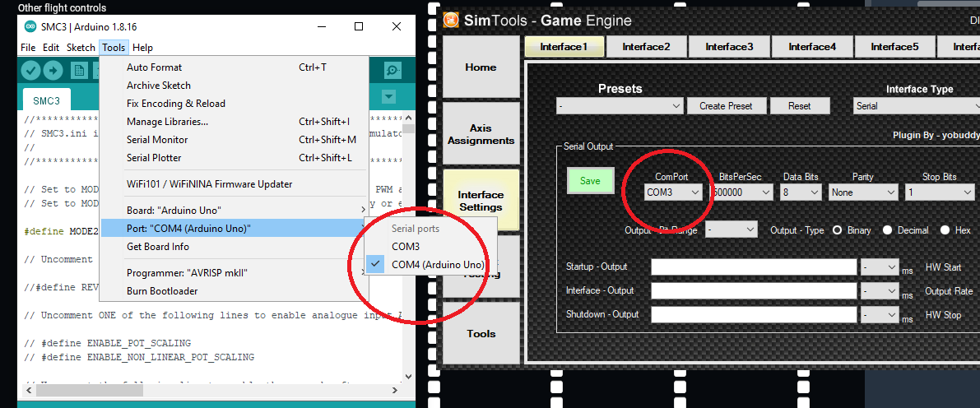Viewport: 980px width, 408px height.
Task: Open SimTools Tools section
Action: tap(481, 334)
